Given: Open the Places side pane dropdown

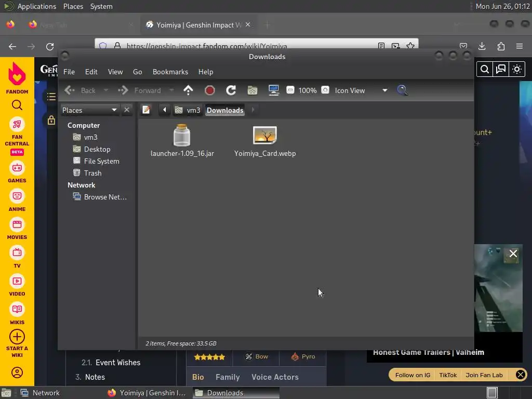Looking at the screenshot, I should 89,110.
